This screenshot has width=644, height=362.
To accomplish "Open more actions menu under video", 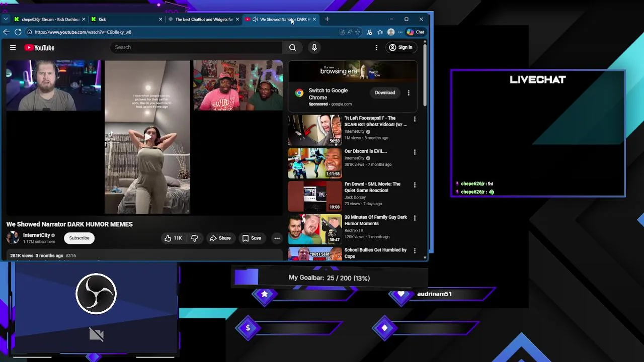I will pyautogui.click(x=277, y=238).
